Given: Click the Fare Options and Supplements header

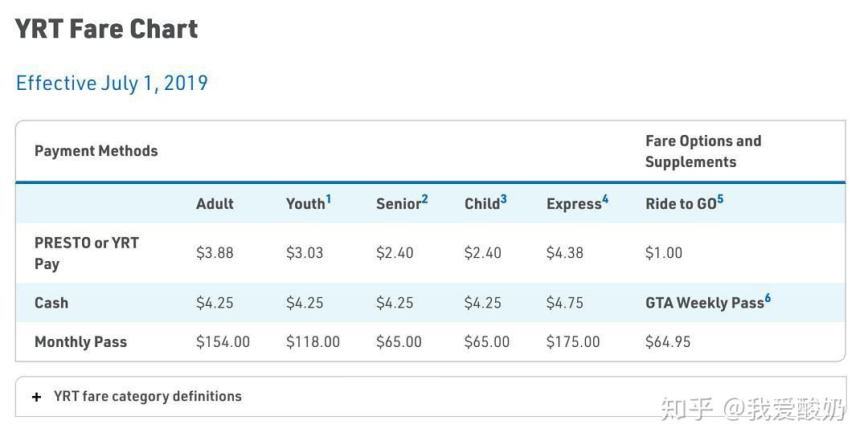Looking at the screenshot, I should point(703,151).
